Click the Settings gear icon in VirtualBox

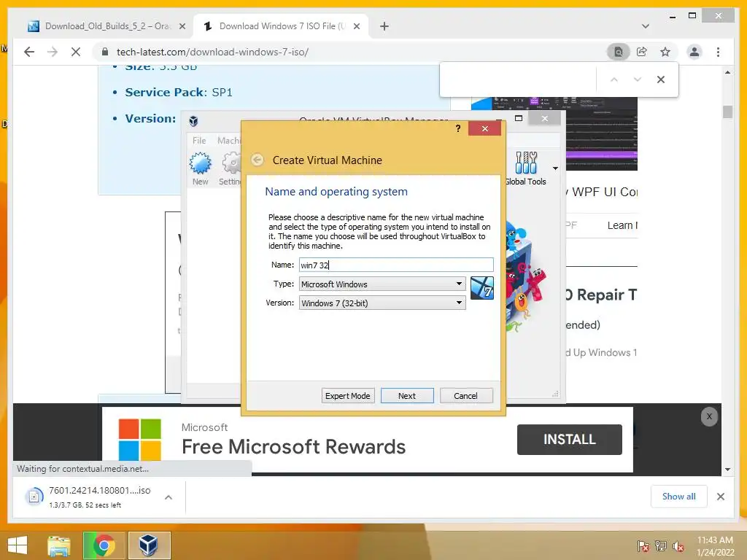(x=230, y=168)
